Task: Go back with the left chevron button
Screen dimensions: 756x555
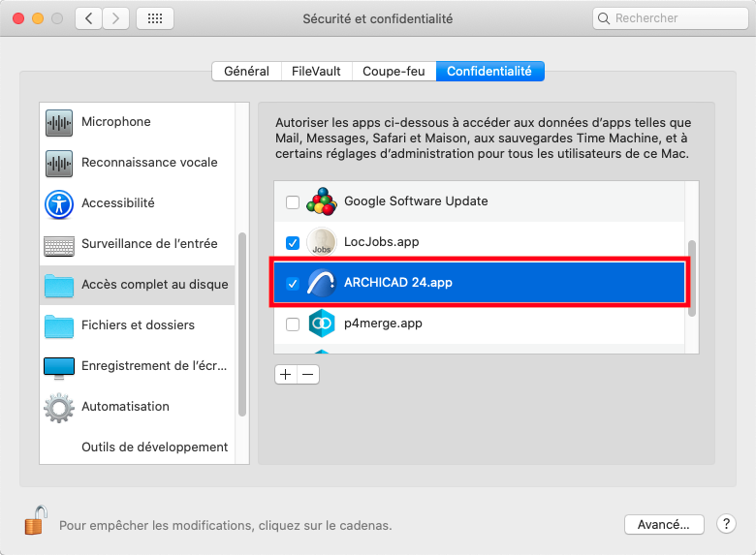Action: point(88,18)
